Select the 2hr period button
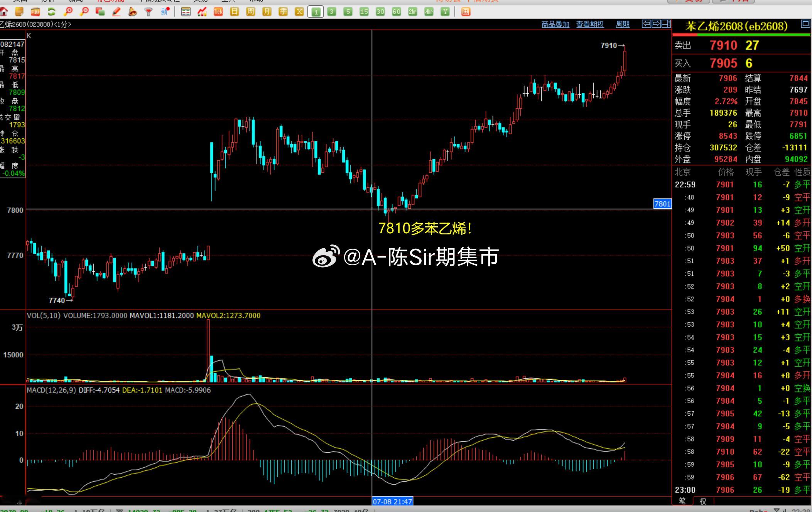 click(x=413, y=12)
